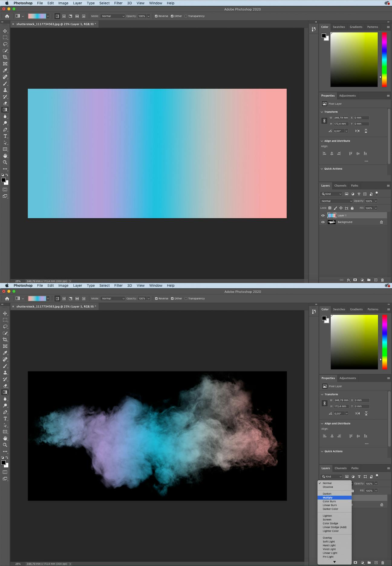
Task: Click the link layers chain icon
Action: click(341, 280)
